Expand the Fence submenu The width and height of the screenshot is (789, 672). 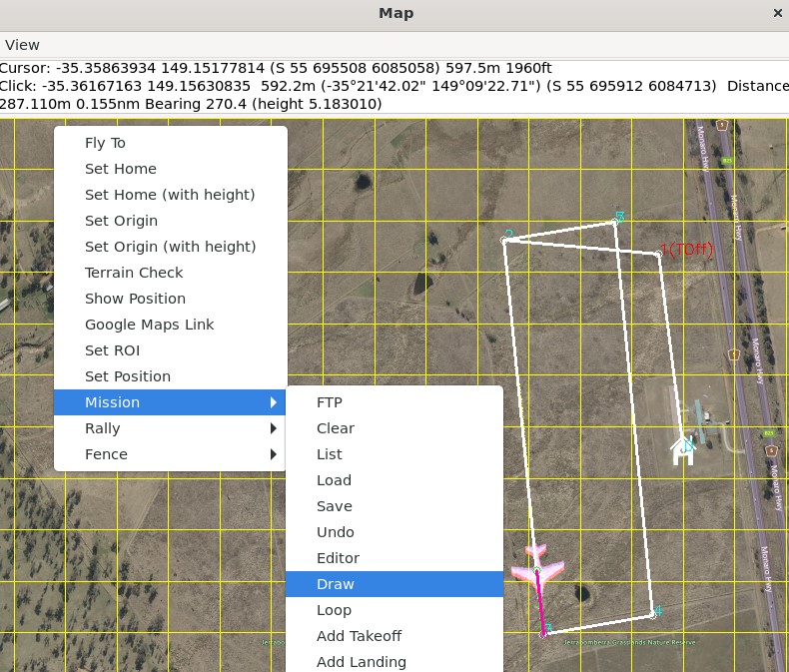170,454
